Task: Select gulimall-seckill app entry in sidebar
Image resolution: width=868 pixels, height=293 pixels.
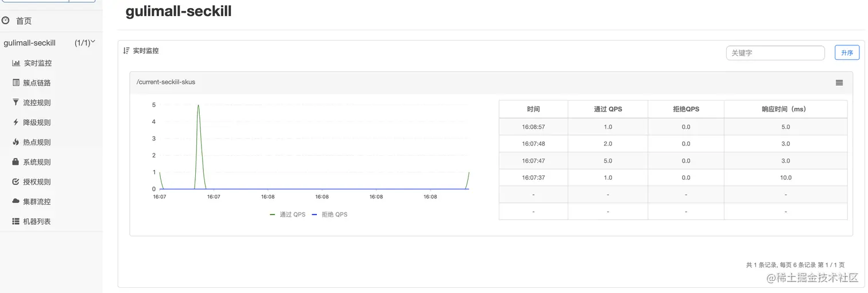Action: click(x=30, y=43)
